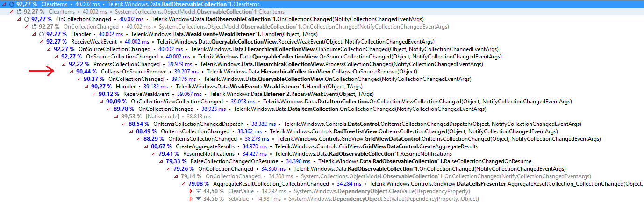Collapse the 88,54 % OnItemsCollectionChangedDispatch node

click(124, 124)
